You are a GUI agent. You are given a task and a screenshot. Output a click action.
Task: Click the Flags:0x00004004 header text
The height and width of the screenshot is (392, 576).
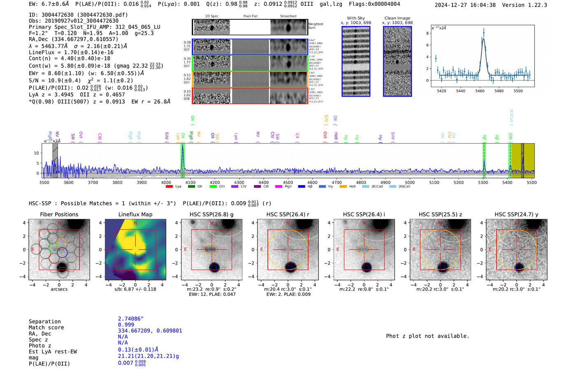(374, 4)
